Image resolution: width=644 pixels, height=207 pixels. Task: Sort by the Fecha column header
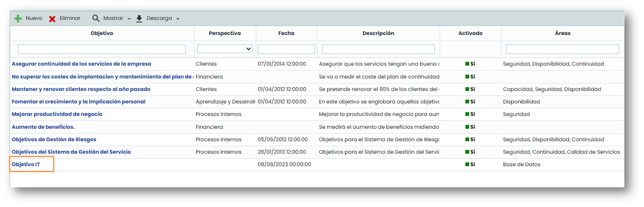point(286,33)
